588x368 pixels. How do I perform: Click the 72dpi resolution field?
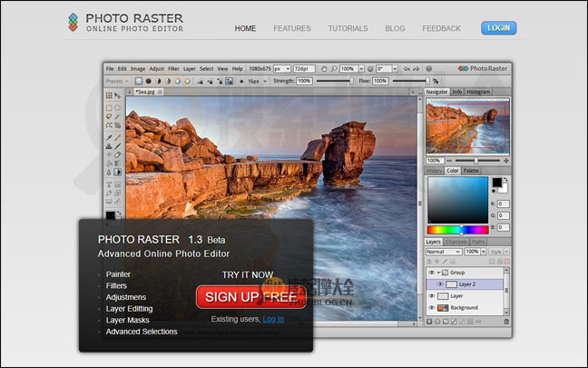click(x=304, y=69)
